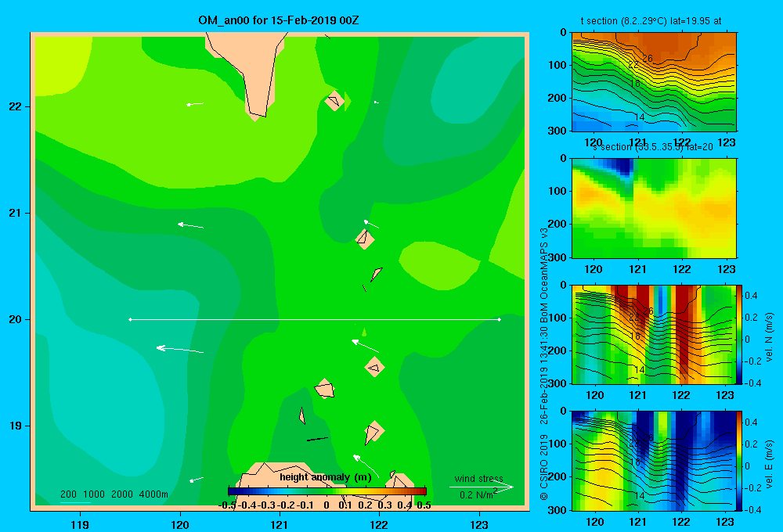Click the '0.4' tick on vel. N scale
Screen dimensions: 783x532
751,296
